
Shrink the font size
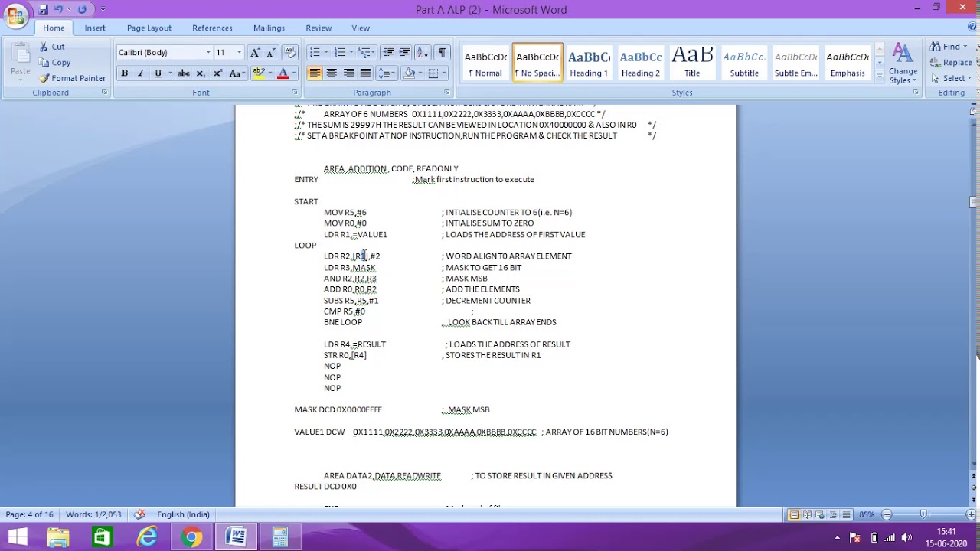[271, 53]
